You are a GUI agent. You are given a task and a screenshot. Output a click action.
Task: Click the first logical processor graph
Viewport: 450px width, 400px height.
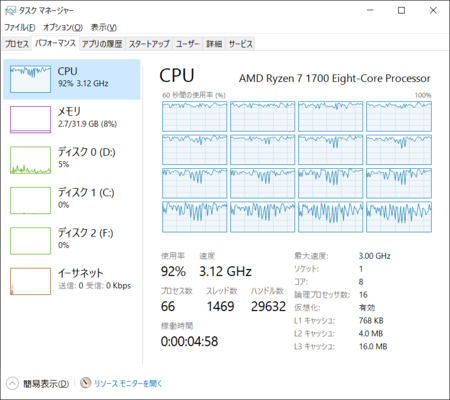point(195,116)
